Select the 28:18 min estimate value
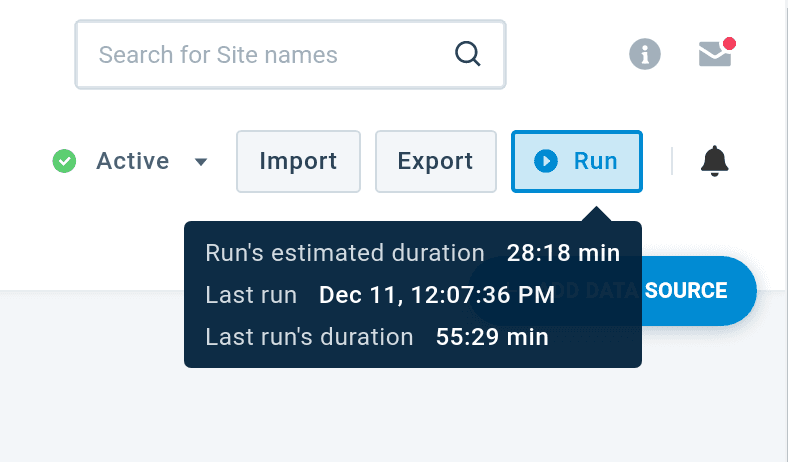Image resolution: width=788 pixels, height=462 pixels. point(563,253)
